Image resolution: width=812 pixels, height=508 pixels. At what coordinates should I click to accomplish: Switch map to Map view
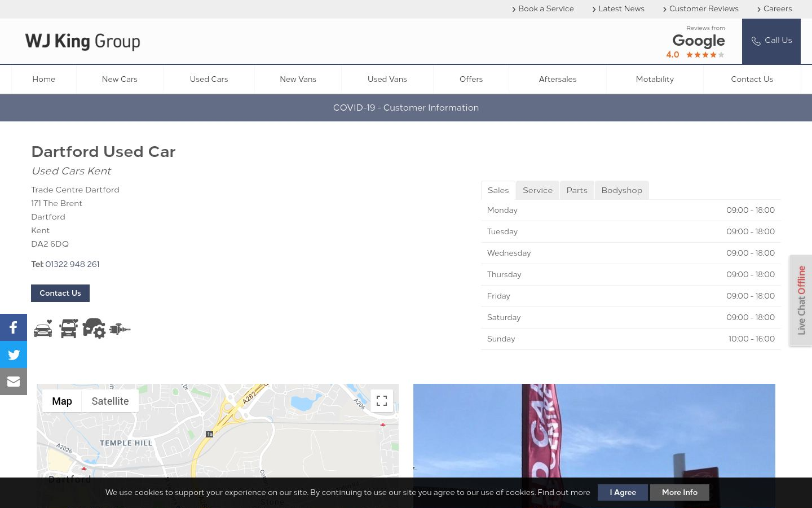click(62, 401)
